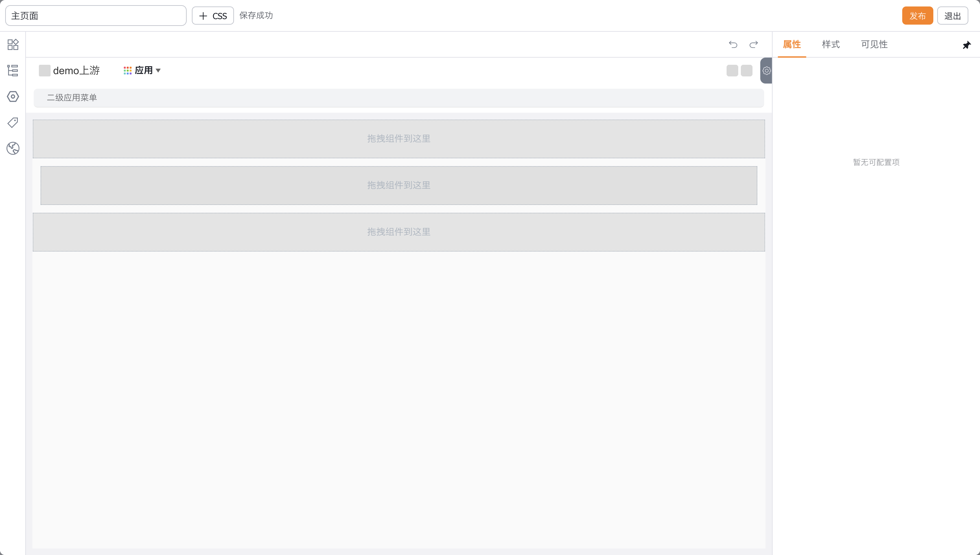980x555 pixels.
Task: Open the components library sidebar icon
Action: pyautogui.click(x=13, y=45)
